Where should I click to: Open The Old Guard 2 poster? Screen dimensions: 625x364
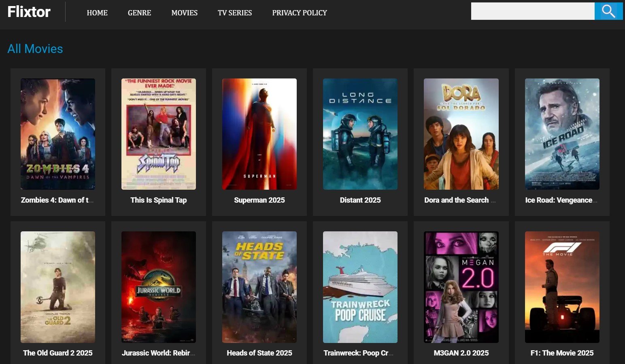pyautogui.click(x=58, y=287)
